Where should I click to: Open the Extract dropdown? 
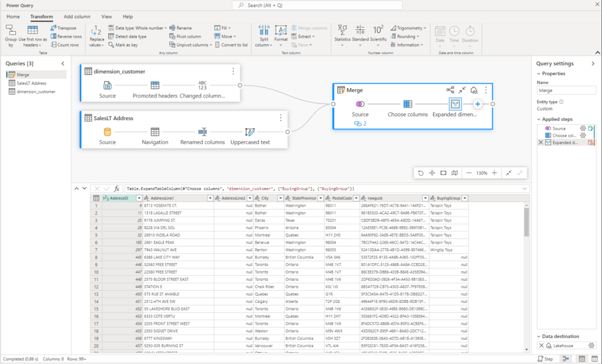pos(303,36)
